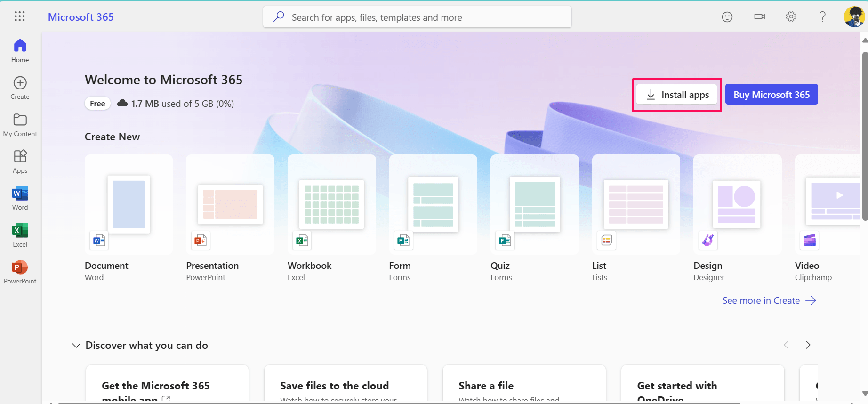
Task: Open the Save files to the cloud card
Action: (346, 384)
